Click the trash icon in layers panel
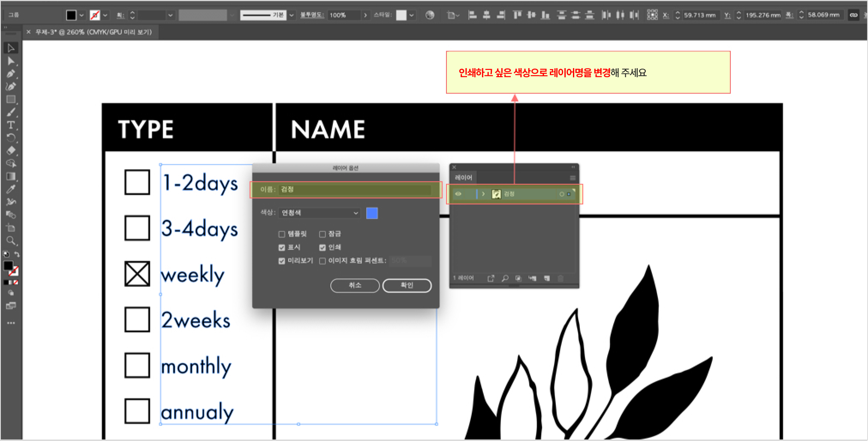This screenshot has width=868, height=441. tap(561, 278)
